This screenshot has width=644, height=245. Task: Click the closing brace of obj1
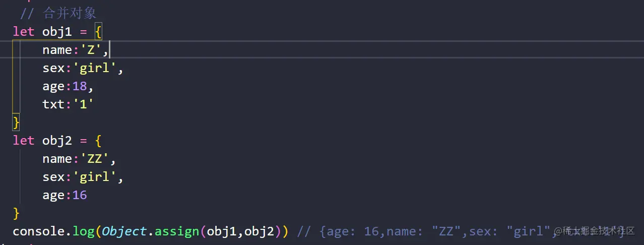point(16,122)
